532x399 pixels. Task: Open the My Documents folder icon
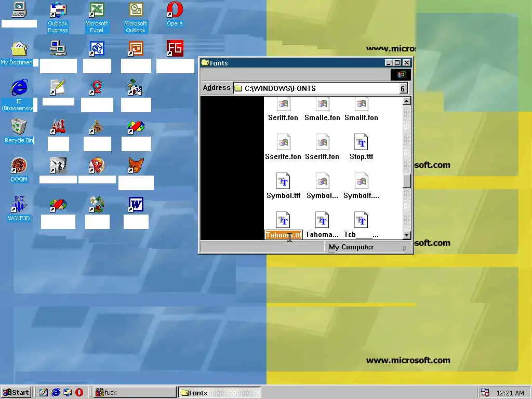(x=19, y=49)
